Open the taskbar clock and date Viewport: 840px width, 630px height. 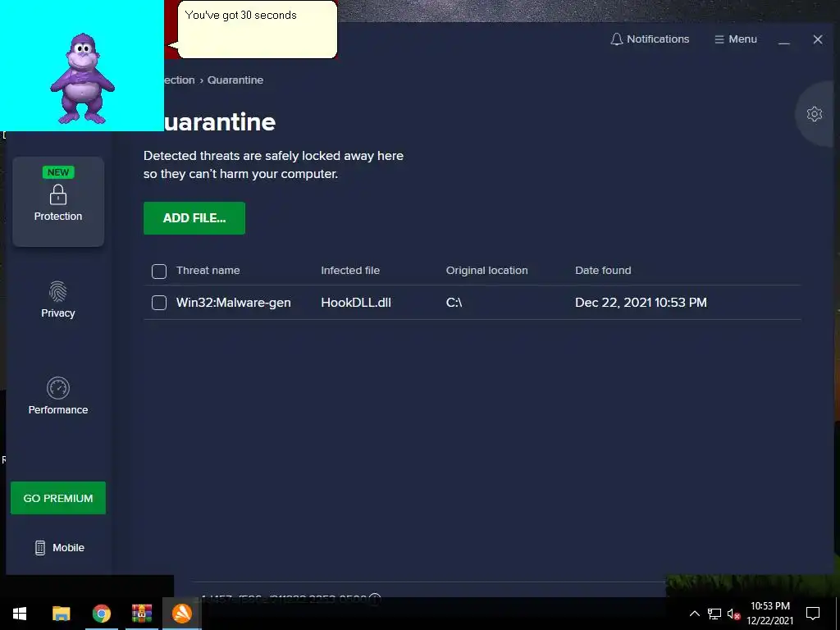(770, 614)
